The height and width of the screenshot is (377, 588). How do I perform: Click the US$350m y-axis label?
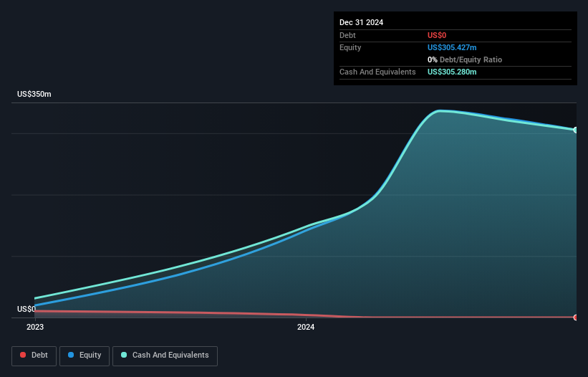pos(34,94)
